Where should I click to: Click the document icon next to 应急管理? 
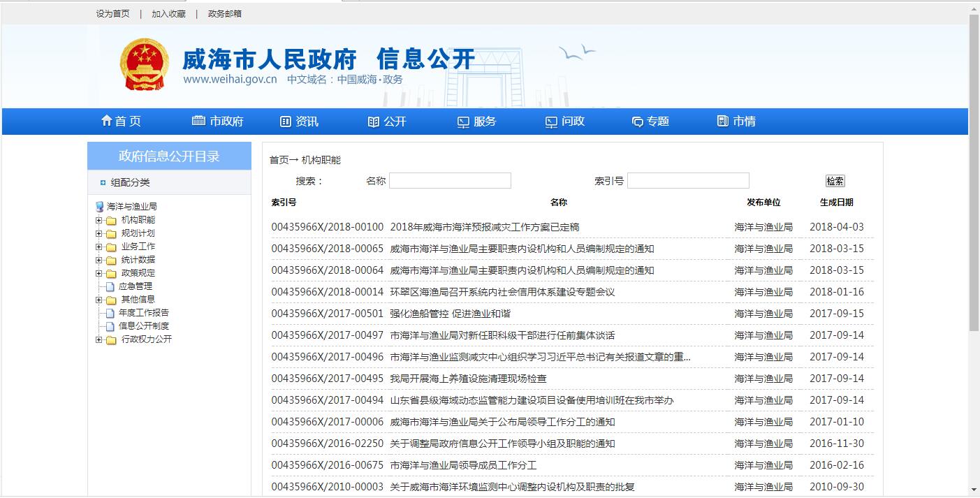click(x=110, y=286)
